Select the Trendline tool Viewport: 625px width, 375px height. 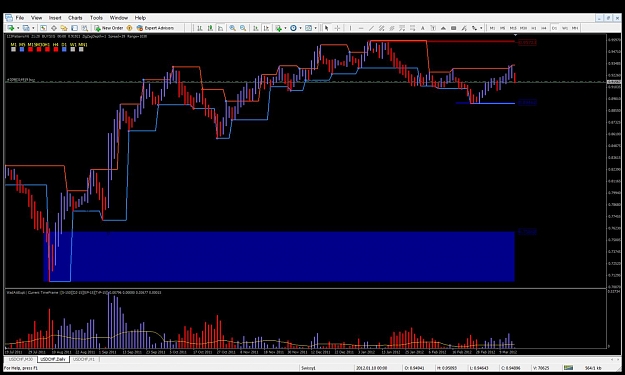(371, 28)
